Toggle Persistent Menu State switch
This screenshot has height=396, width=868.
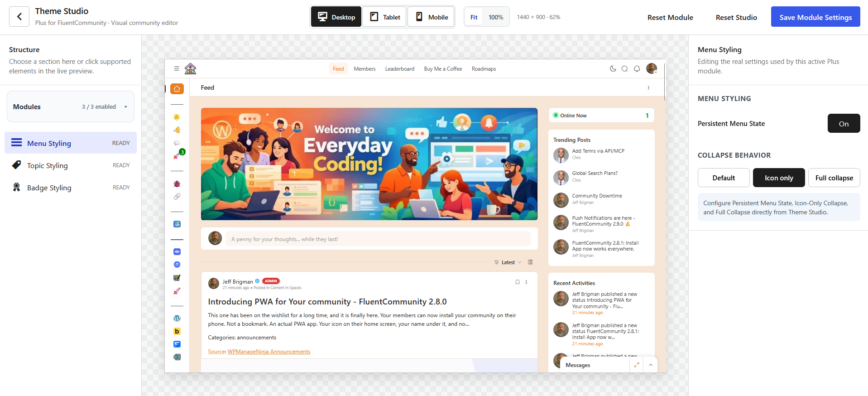click(844, 123)
